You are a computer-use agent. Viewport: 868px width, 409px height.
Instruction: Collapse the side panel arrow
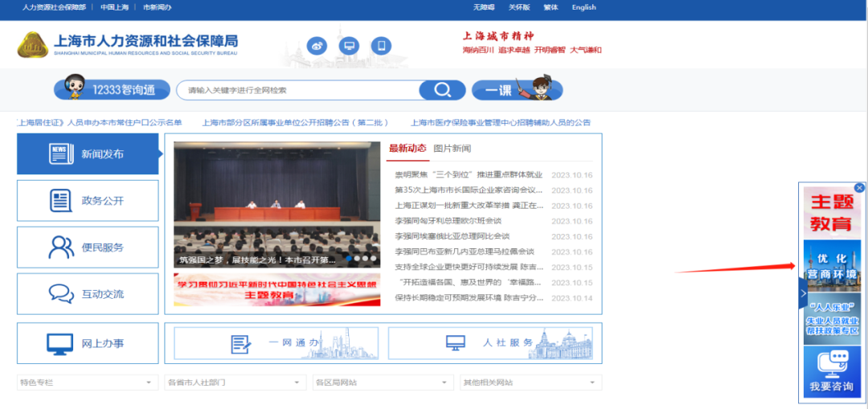tap(803, 294)
